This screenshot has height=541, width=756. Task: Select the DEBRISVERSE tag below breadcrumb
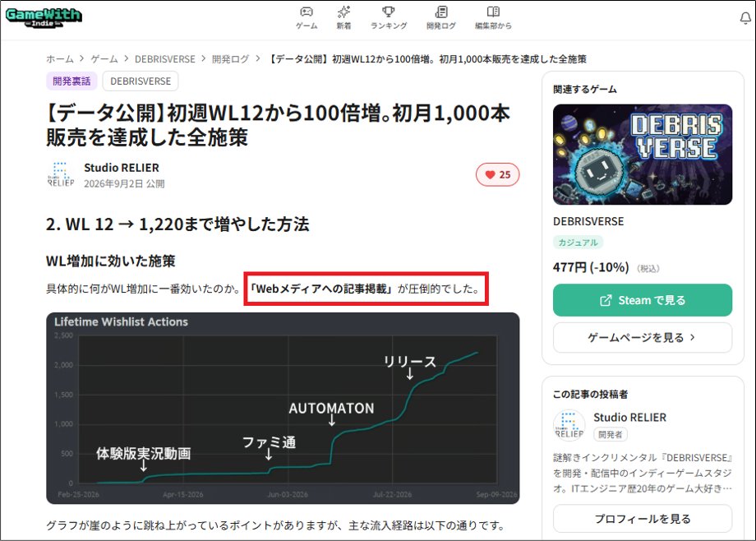coord(141,81)
